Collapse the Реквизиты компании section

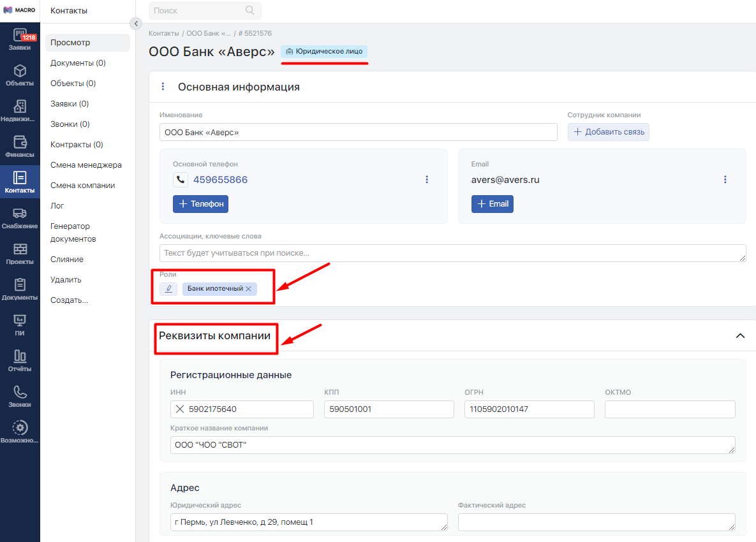pos(740,336)
